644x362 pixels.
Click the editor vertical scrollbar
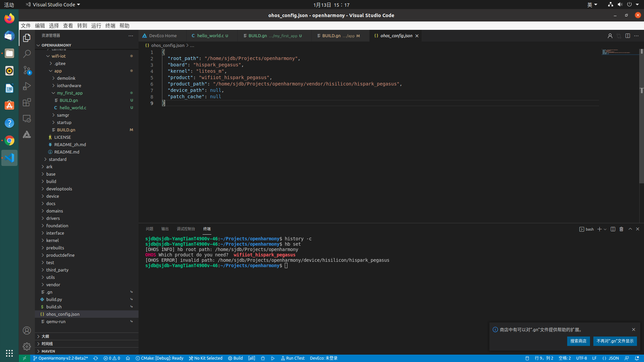pyautogui.click(x=641, y=134)
